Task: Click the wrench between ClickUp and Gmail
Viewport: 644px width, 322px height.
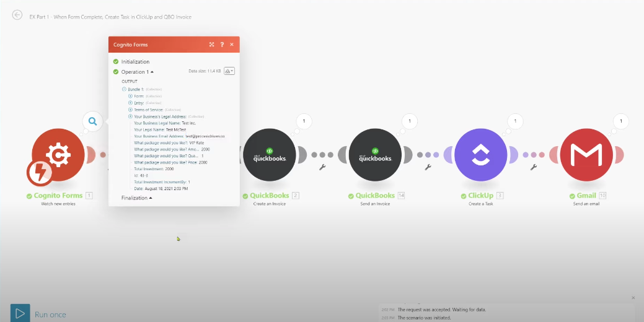Action: pos(534,167)
